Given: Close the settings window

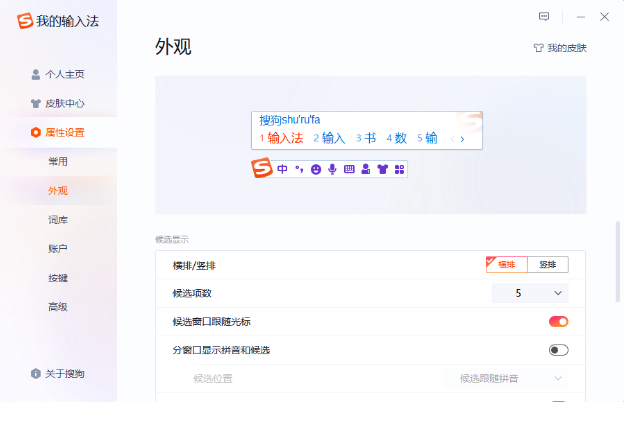Looking at the screenshot, I should 605,17.
